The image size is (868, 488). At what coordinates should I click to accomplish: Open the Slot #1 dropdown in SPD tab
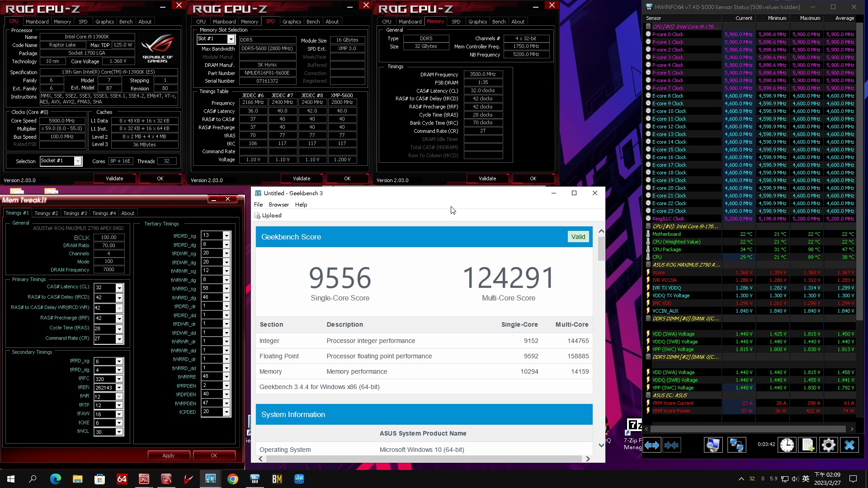pyautogui.click(x=231, y=39)
